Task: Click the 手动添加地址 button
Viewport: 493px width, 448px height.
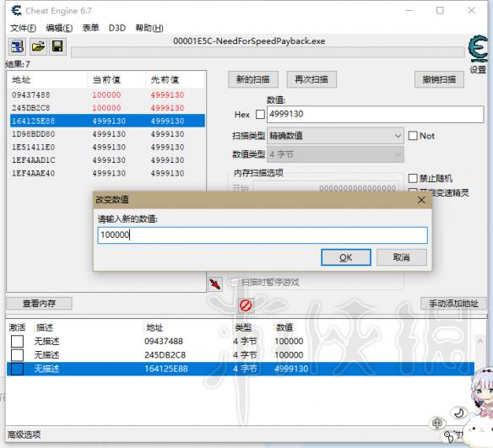Action: click(453, 303)
